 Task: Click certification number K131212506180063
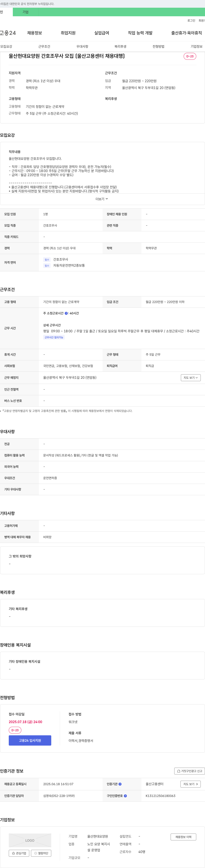(x=160, y=796)
